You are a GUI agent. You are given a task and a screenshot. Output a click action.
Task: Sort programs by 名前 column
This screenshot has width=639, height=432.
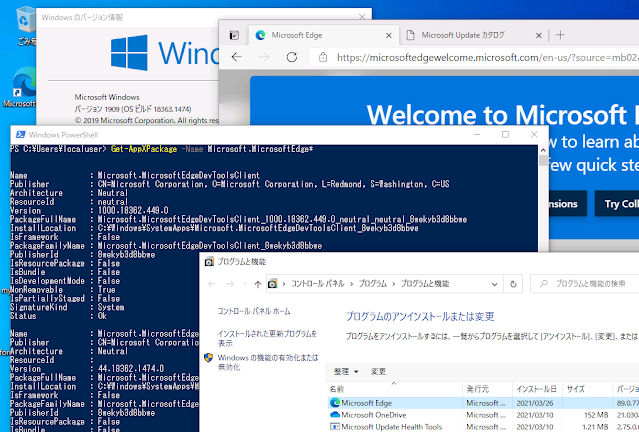pyautogui.click(x=394, y=389)
